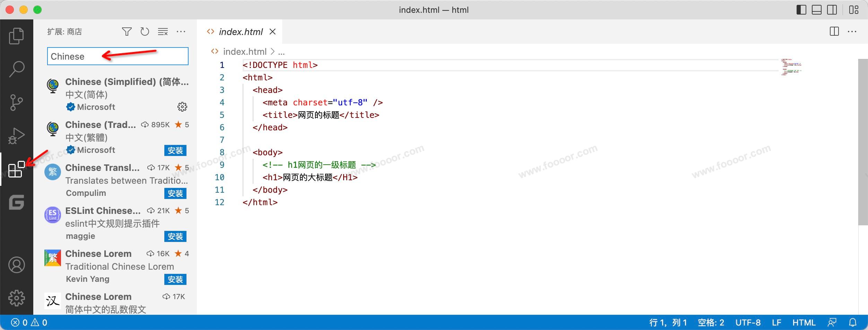Click the HTML language mode in status bar

(804, 323)
